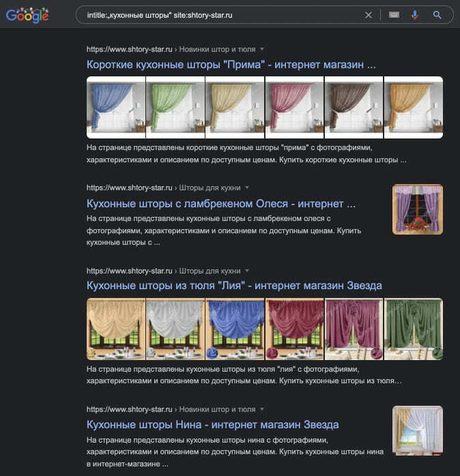
Task: Click description snippet under Нина result
Action: coord(235,451)
